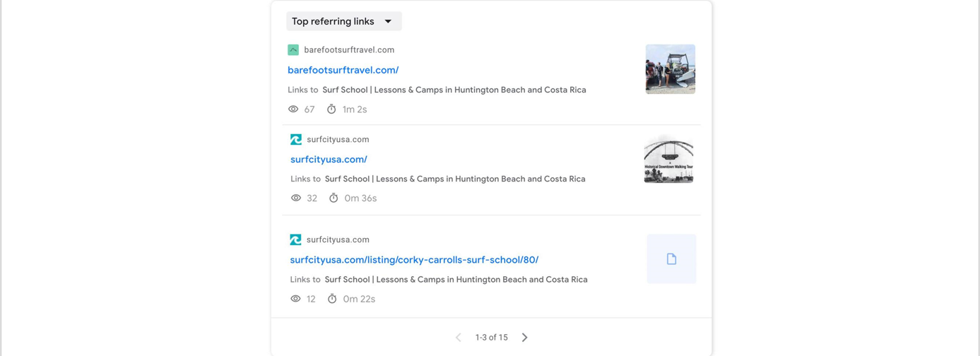Click the eye icon next to 67 views
980x356 pixels.
pos(293,109)
